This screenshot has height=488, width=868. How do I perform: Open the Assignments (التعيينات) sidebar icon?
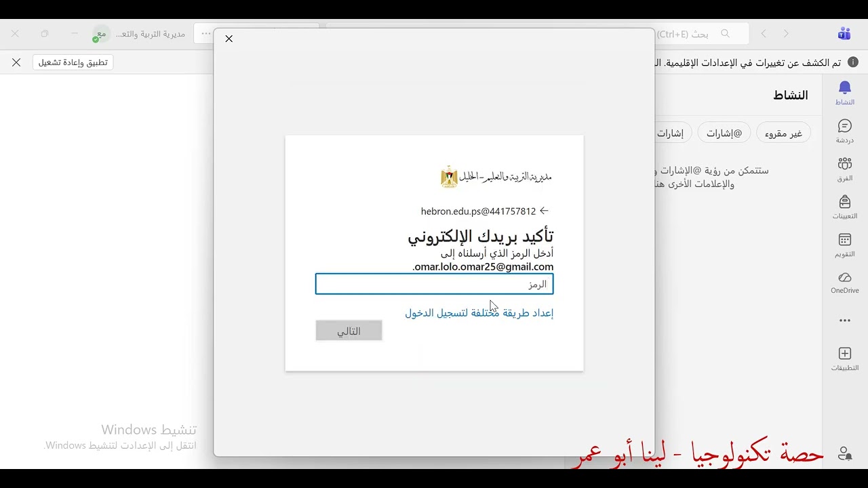844,207
